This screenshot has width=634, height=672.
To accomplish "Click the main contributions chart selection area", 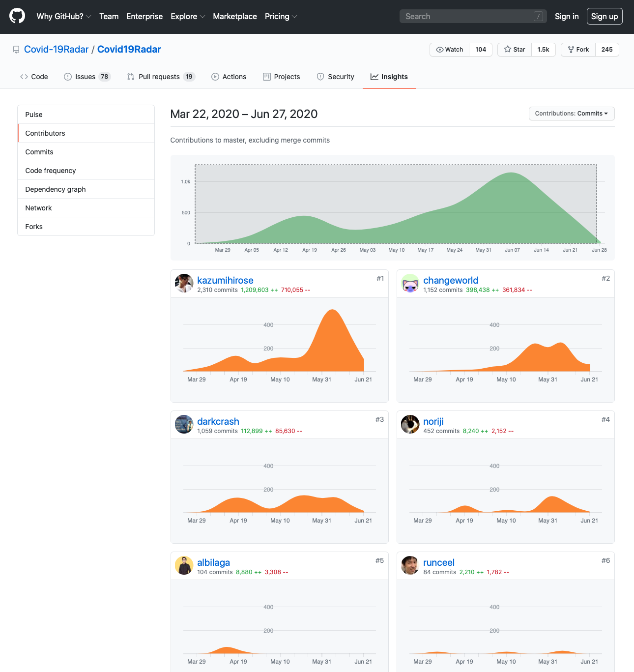I will (x=396, y=204).
